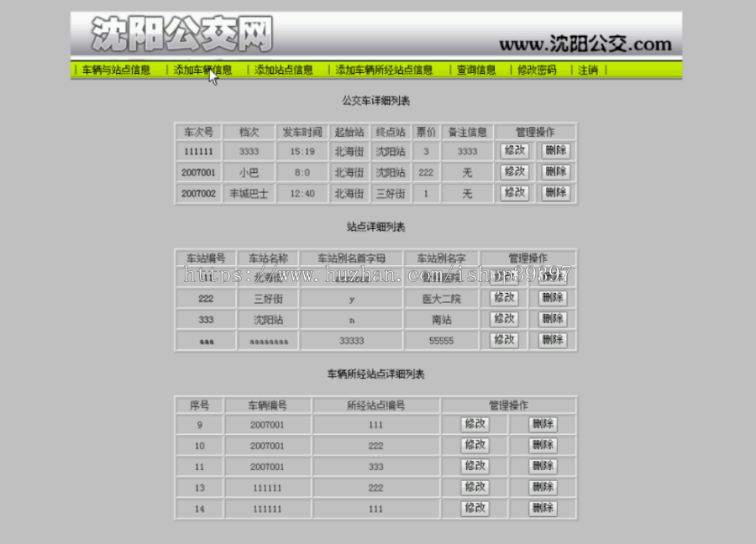Edit route stop with 序号 9

pyautogui.click(x=475, y=425)
